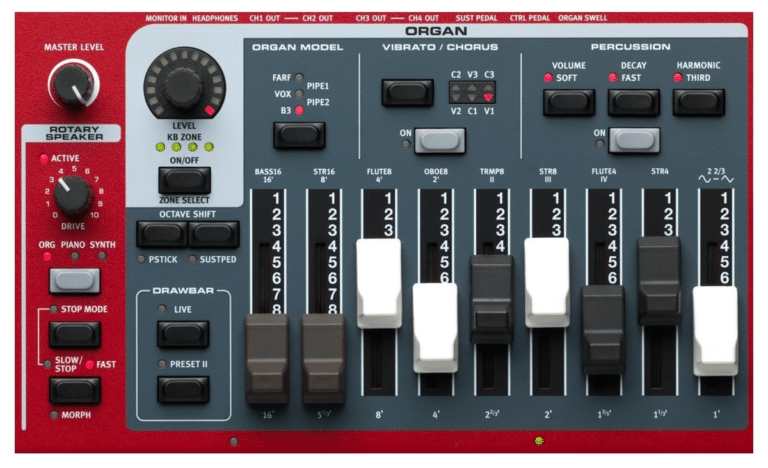Click the FARF organ model LED
This screenshot has width=768, height=468.
299,77
